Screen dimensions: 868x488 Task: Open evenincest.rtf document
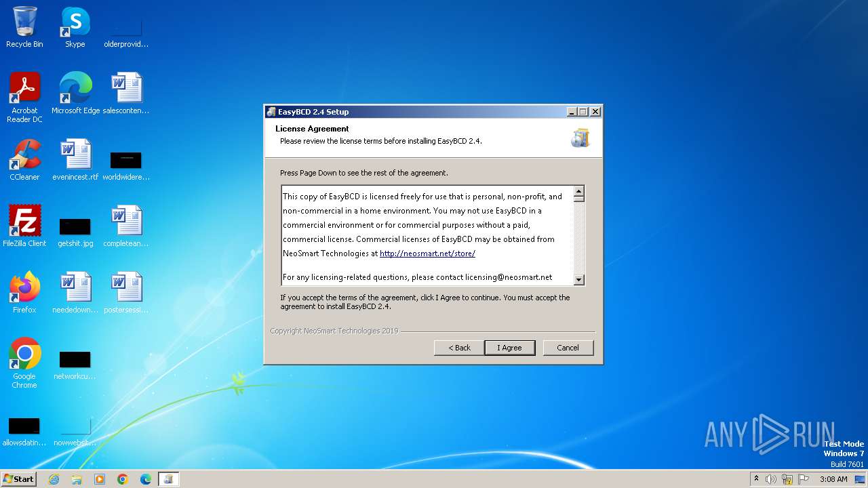75,160
